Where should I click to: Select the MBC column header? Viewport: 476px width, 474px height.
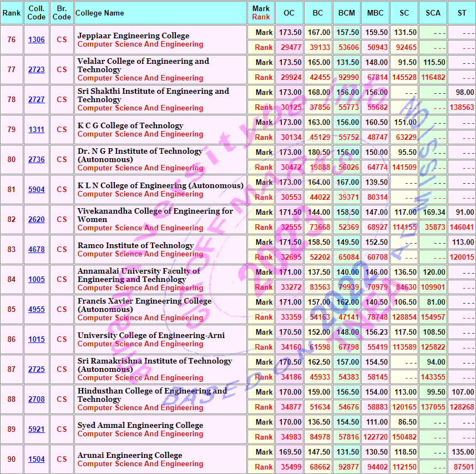[x=376, y=13]
